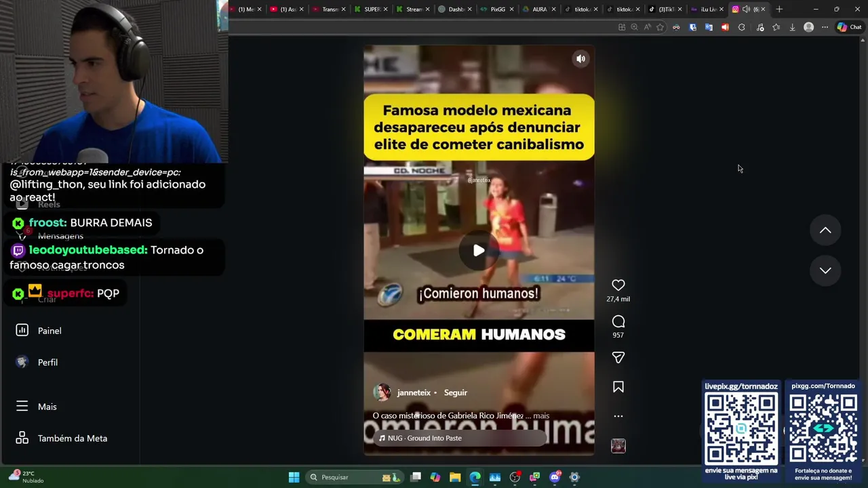The height and width of the screenshot is (488, 868).
Task: Go to the previous reel
Action: click(x=825, y=230)
